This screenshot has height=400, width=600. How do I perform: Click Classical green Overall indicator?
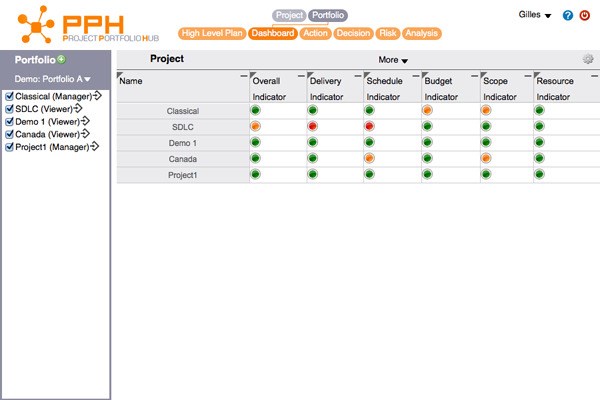point(255,110)
